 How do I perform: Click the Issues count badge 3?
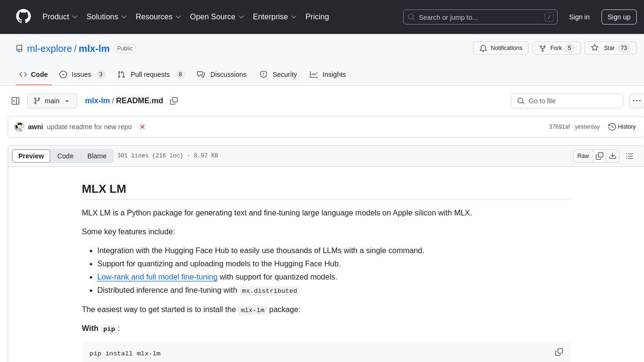[100, 74]
